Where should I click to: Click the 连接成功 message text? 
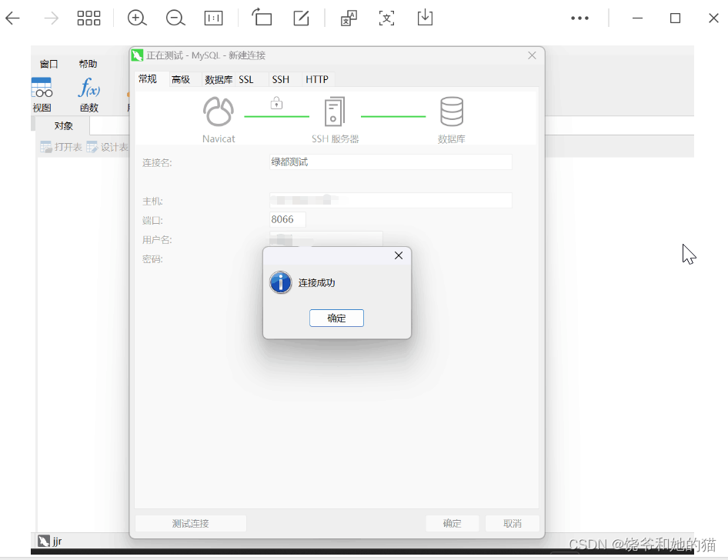pyautogui.click(x=316, y=283)
